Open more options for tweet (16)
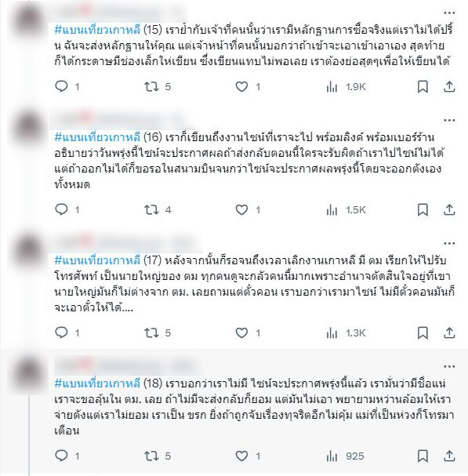This screenshot has height=476, width=468. pos(449,120)
